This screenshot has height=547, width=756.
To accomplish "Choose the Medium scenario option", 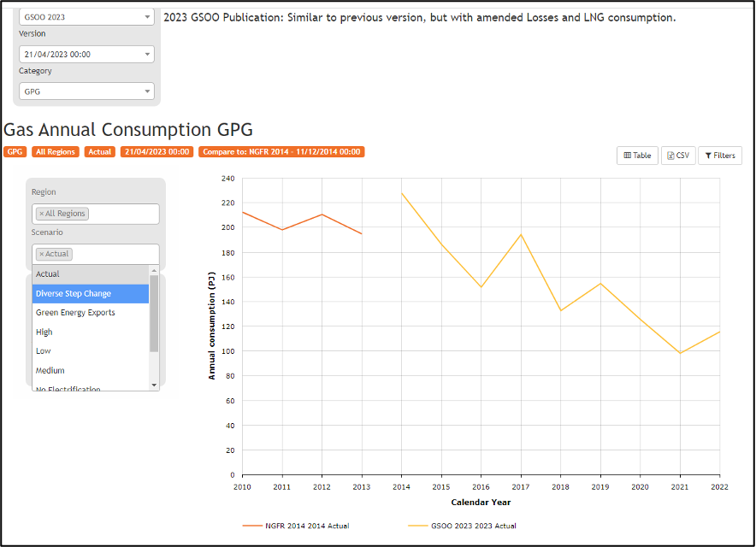I will click(90, 370).
